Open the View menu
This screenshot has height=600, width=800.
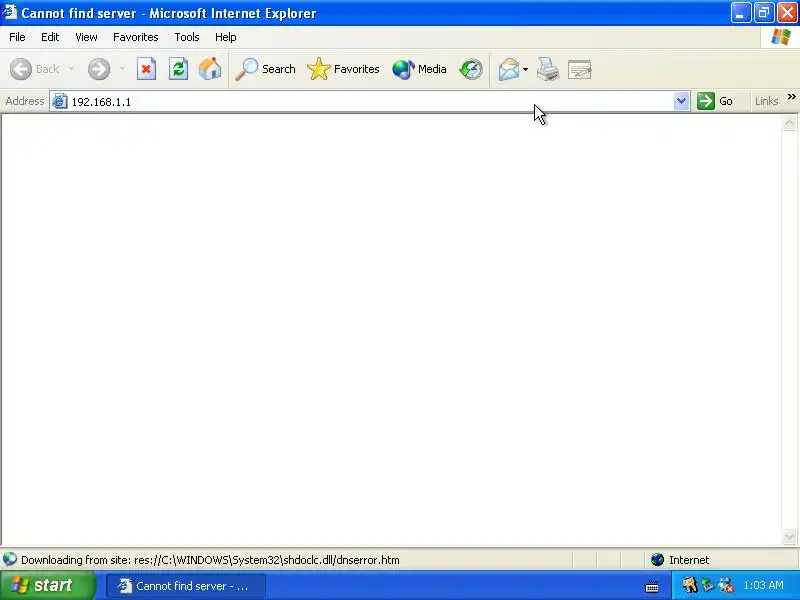pos(86,37)
